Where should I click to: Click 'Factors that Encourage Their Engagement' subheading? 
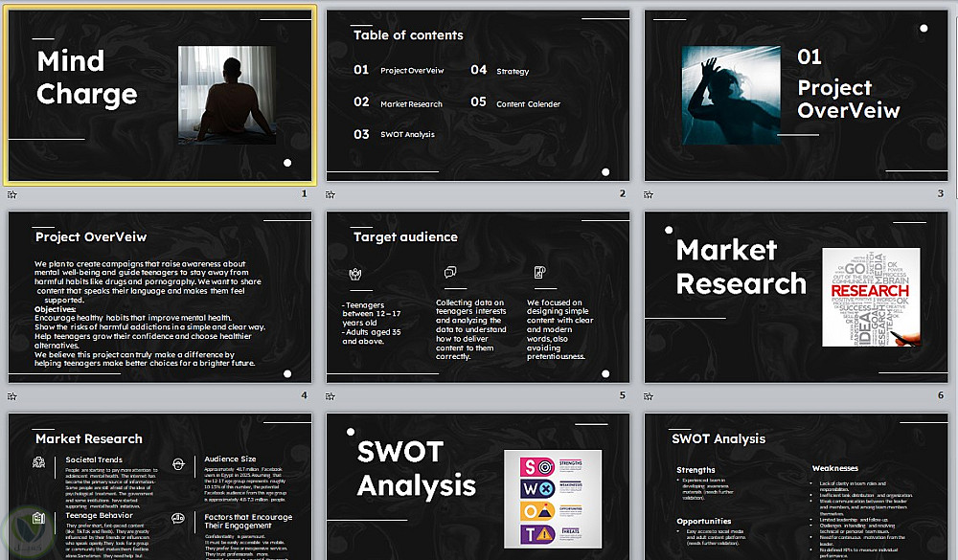248,521
